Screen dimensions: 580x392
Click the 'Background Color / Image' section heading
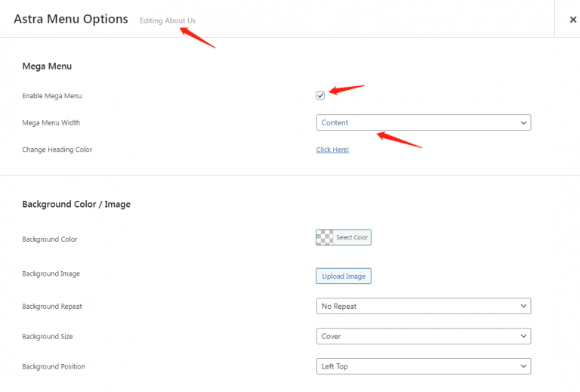coord(76,204)
